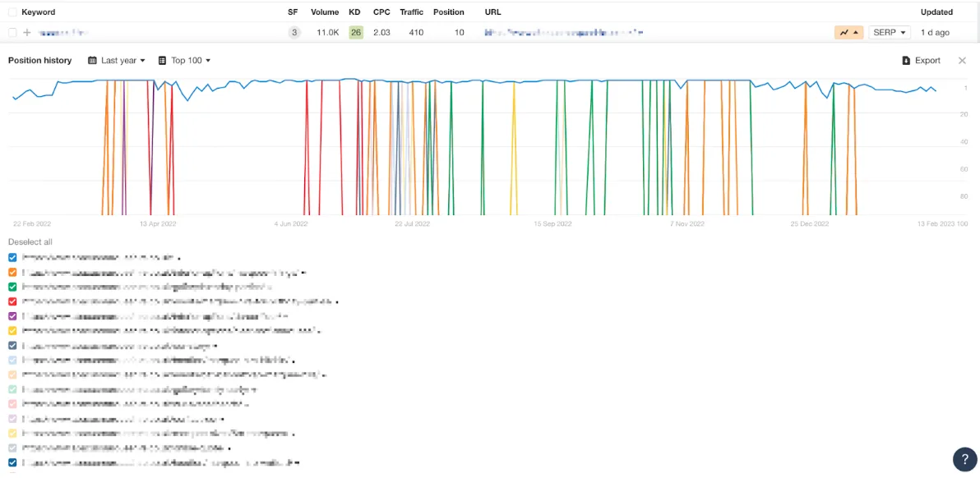Click the CPC value 2.03
The width and height of the screenshot is (980, 478).
tap(381, 33)
